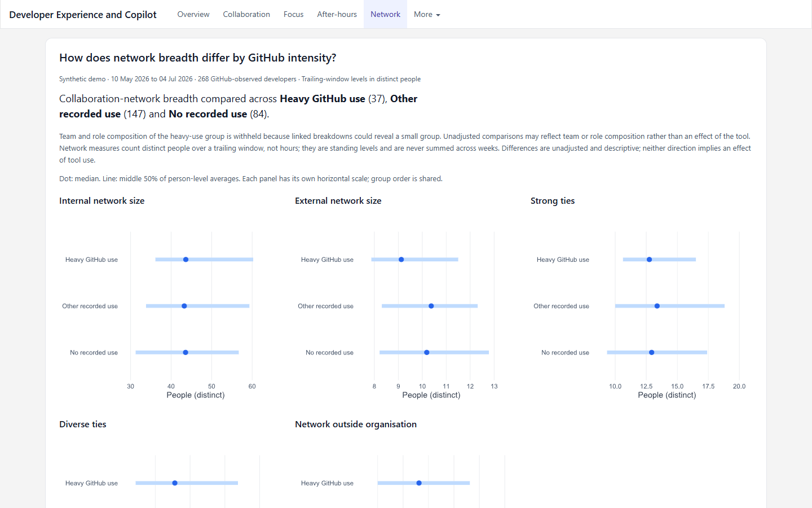Click the External network size panel title
Viewport: 812px width, 508px height.
click(338, 201)
